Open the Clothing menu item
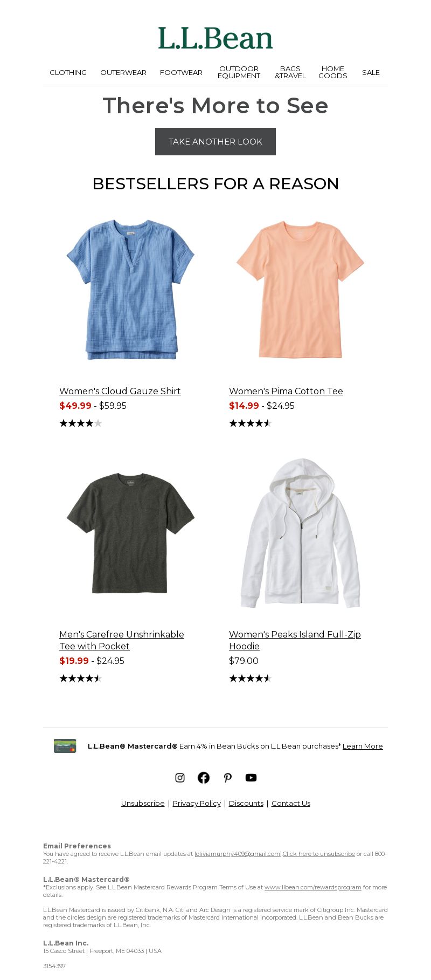The width and height of the screenshot is (431, 980). pyautogui.click(x=68, y=73)
